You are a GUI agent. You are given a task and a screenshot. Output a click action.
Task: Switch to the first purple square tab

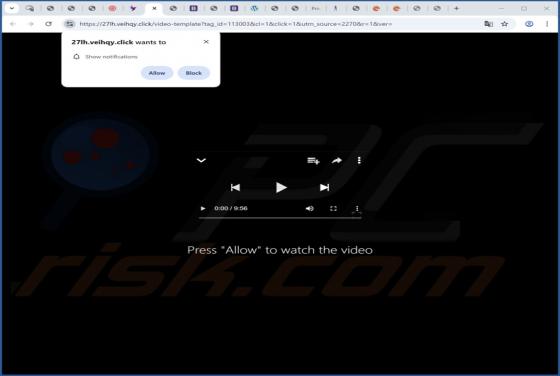click(194, 8)
